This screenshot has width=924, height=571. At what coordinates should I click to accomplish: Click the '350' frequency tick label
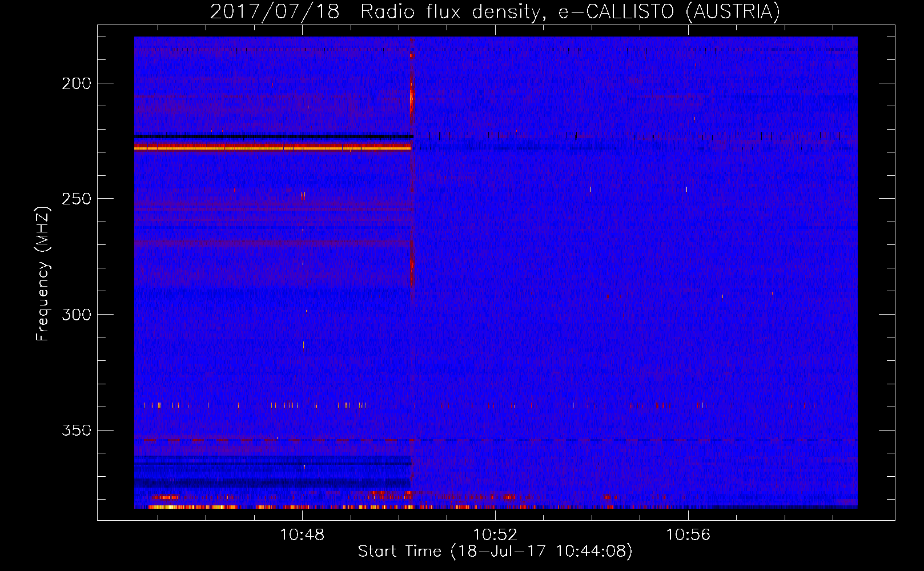pos(77,430)
